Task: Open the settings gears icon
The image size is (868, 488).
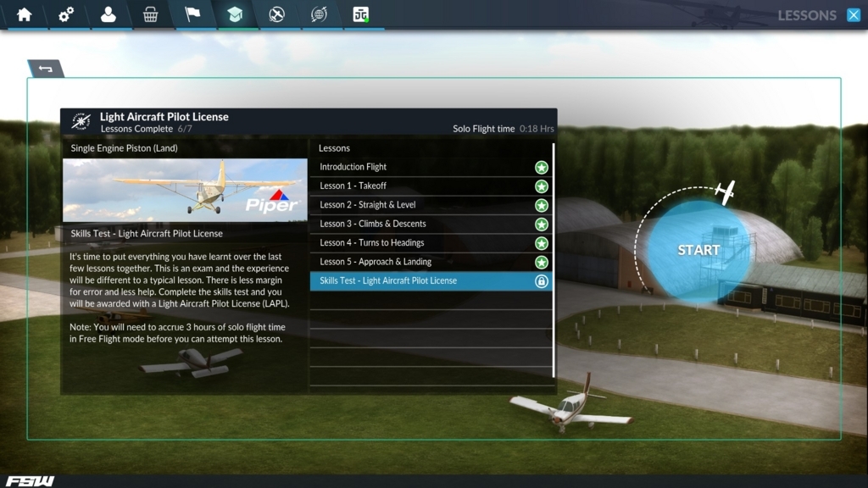Action: [66, 14]
